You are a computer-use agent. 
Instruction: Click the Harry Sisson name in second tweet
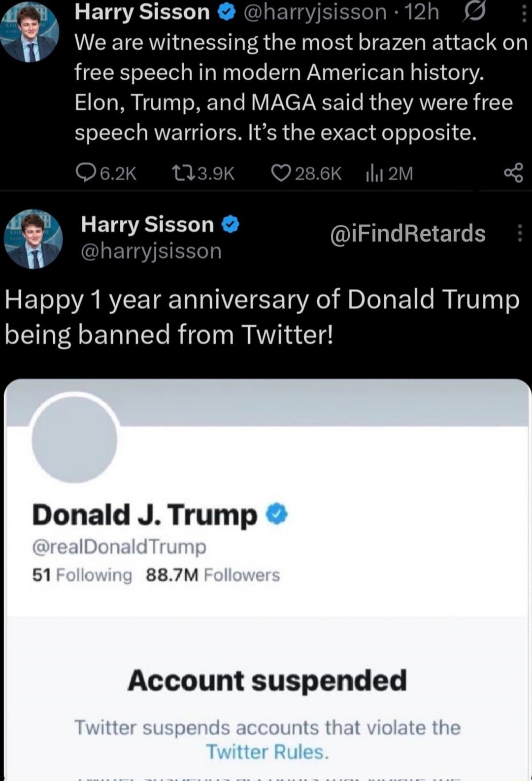click(147, 225)
